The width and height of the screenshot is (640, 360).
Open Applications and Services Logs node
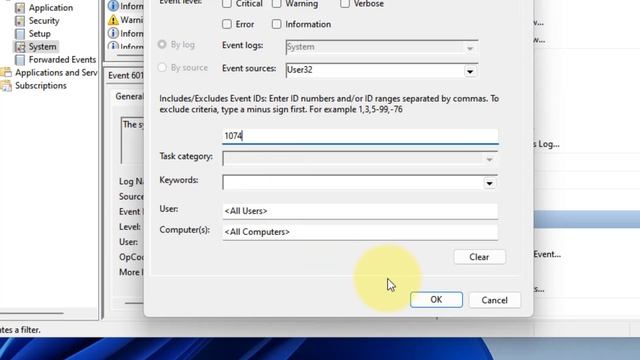(56, 73)
